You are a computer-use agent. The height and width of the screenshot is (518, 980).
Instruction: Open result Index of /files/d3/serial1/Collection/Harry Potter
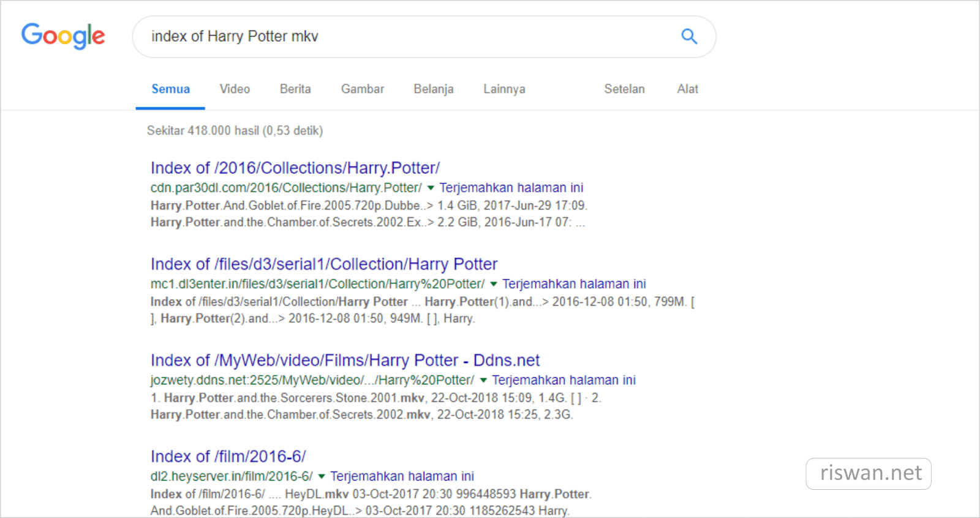(x=324, y=264)
